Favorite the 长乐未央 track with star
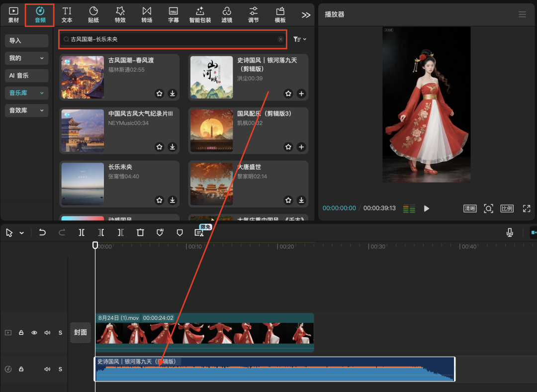Image resolution: width=537 pixels, height=392 pixels. pos(159,200)
